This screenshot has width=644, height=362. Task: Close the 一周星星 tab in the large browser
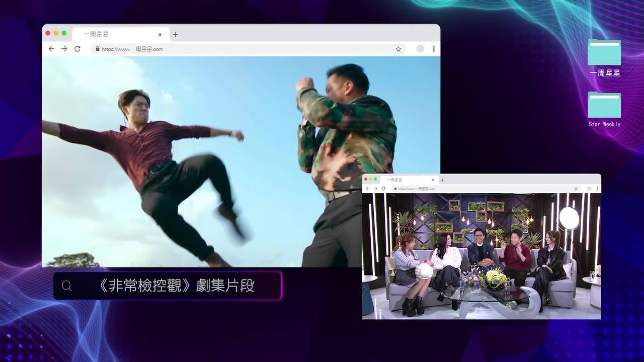point(160,35)
